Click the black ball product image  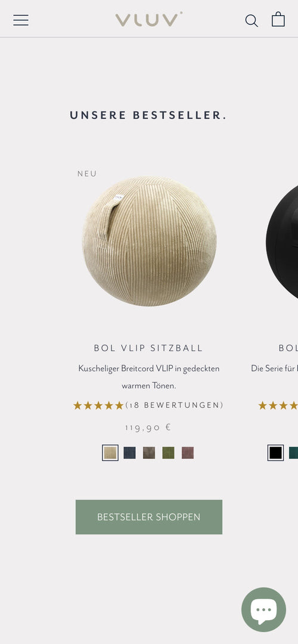[x=282, y=242]
